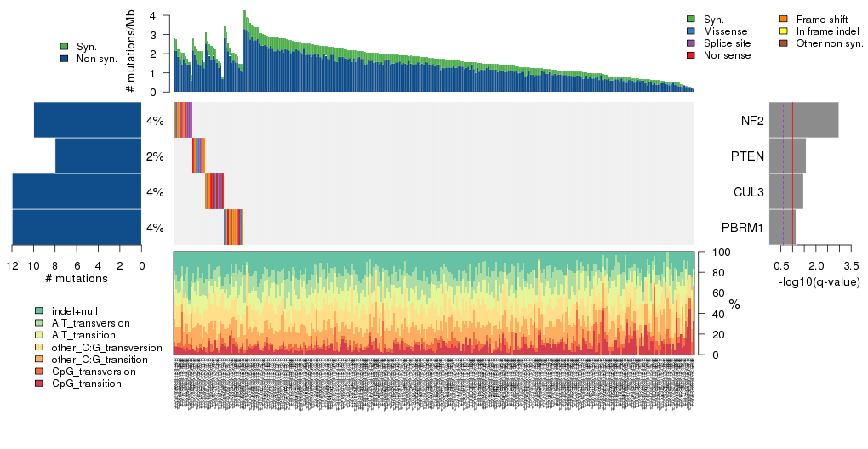Select the Splice site purple legend swatch
Viewport: 868px width, 449px height.
(691, 43)
